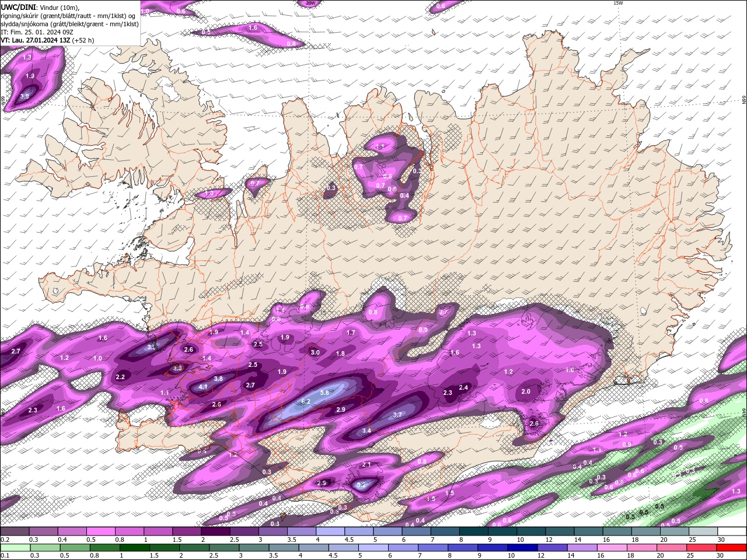Pick the red swatch labeled 30 in lower legend
Viewport: 747px width, 560px height.
point(731,548)
